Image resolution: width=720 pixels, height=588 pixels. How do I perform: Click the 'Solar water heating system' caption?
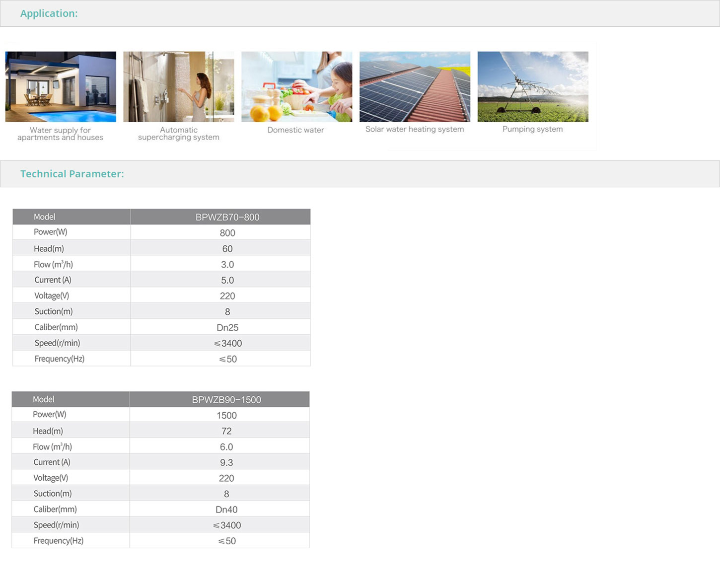[415, 129]
